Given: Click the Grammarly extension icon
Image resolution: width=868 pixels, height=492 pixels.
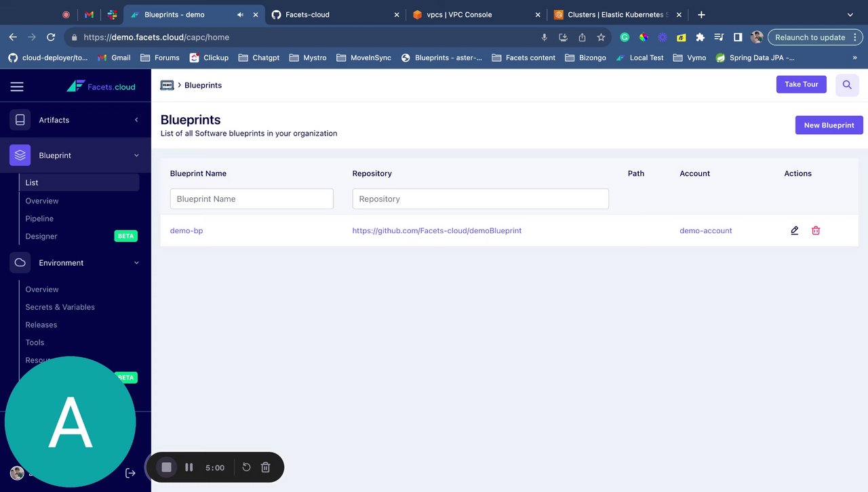Looking at the screenshot, I should pos(625,37).
